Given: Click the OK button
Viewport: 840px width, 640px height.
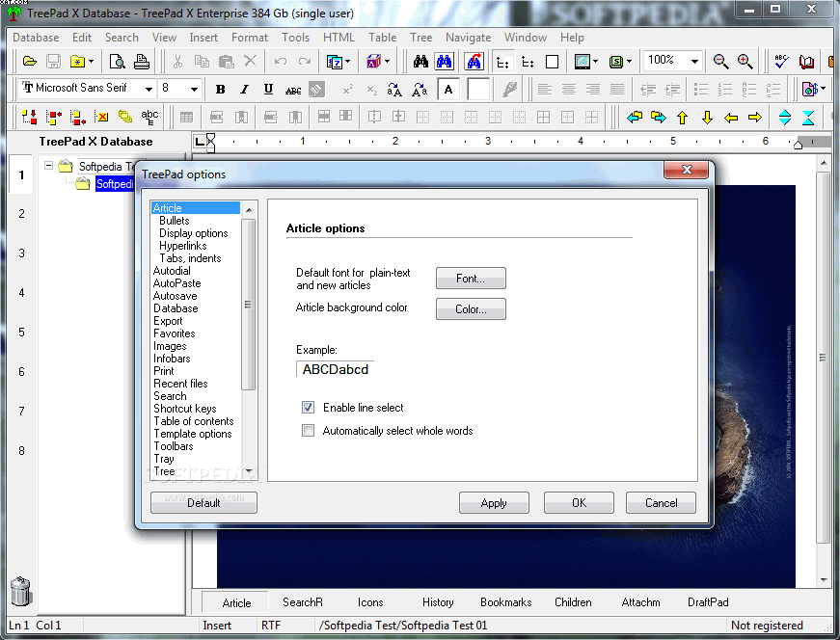Looking at the screenshot, I should (579, 503).
